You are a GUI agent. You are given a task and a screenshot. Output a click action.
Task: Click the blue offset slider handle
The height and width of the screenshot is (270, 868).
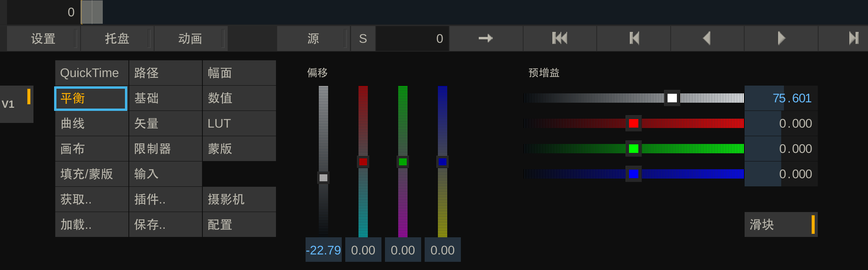[x=443, y=162]
